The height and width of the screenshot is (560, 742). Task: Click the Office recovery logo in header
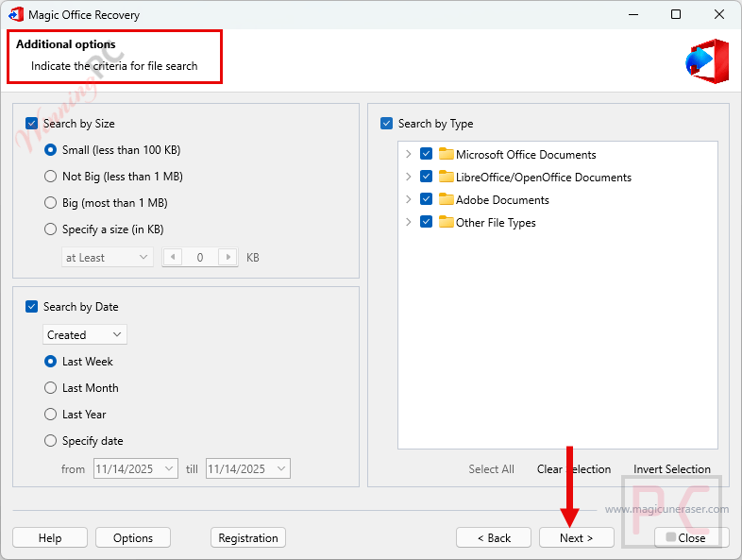point(707,61)
